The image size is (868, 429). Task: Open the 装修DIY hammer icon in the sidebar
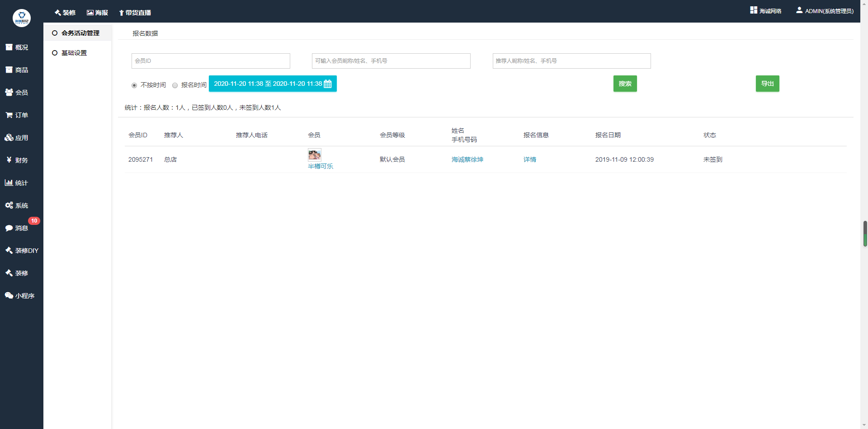9,250
